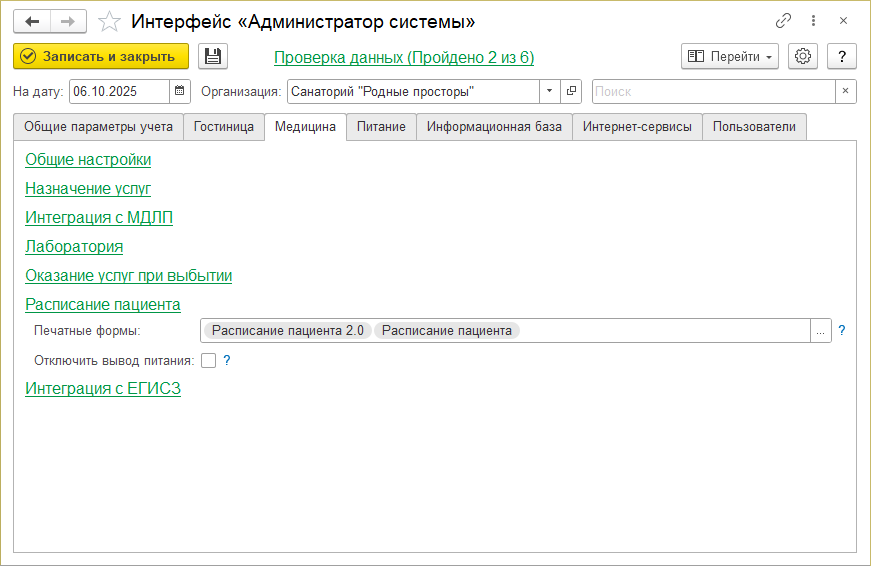The image size is (871, 566).
Task: Click into the На дату field
Action: (119, 91)
